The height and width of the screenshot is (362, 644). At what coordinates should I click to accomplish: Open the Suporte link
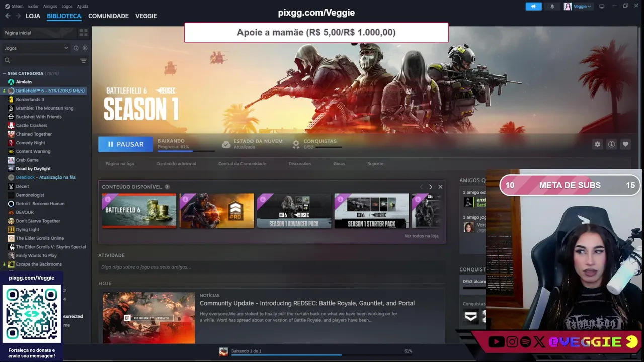[375, 164]
